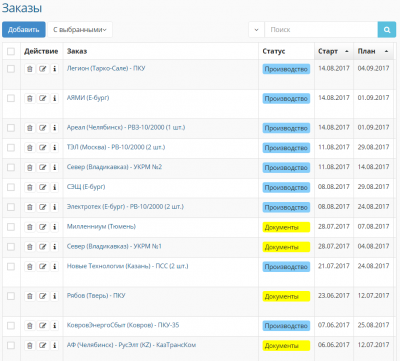
Task: Click Производство status badge for АЯМИ (Е-бург)
Action: click(286, 99)
